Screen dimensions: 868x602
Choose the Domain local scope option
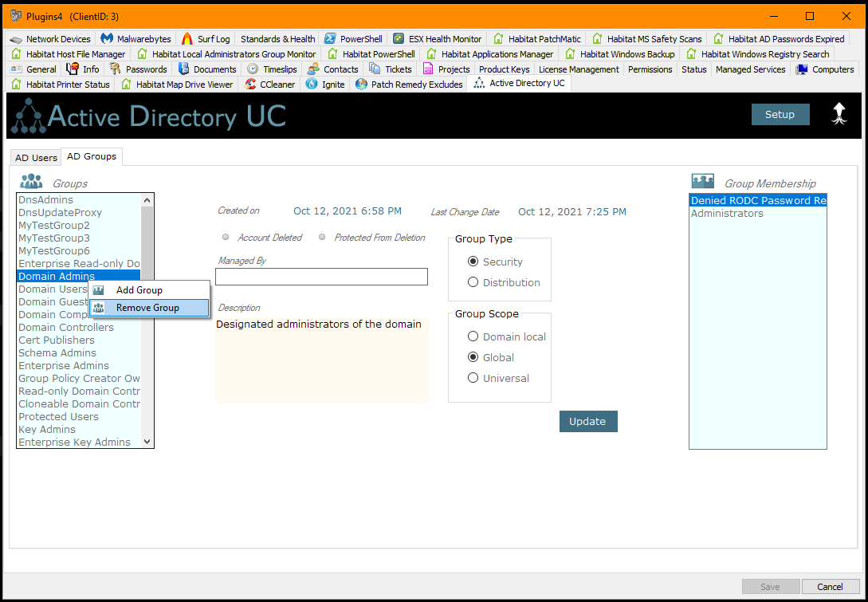[x=473, y=336]
